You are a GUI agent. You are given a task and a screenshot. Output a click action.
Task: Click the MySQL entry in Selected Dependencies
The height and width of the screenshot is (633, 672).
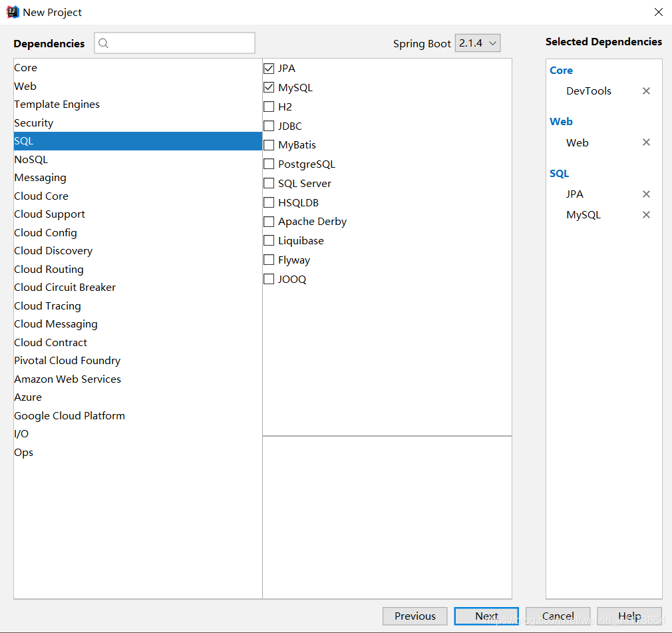tap(584, 215)
